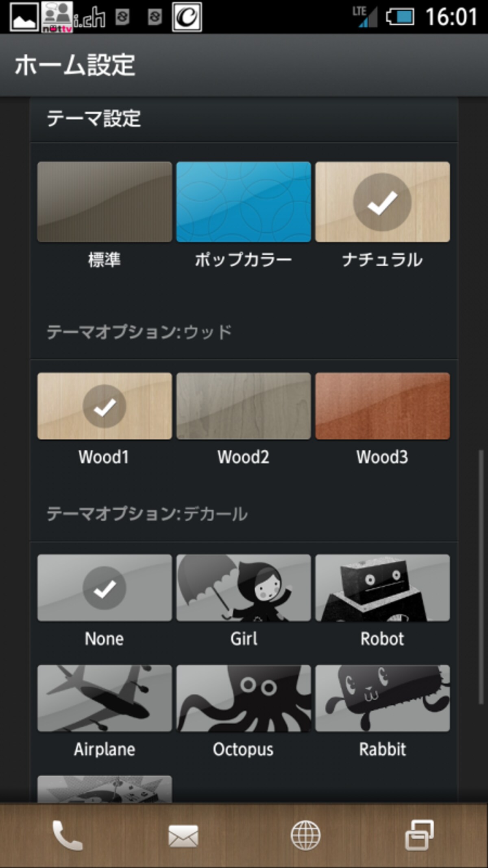
Task: Open the NOTTV notification icon
Action: click(x=57, y=17)
